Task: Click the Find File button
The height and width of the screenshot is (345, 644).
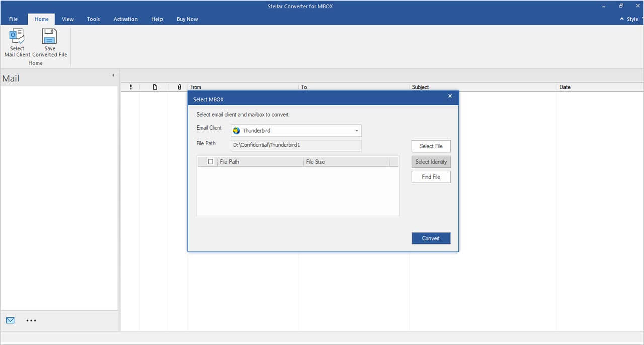Action: tap(431, 177)
